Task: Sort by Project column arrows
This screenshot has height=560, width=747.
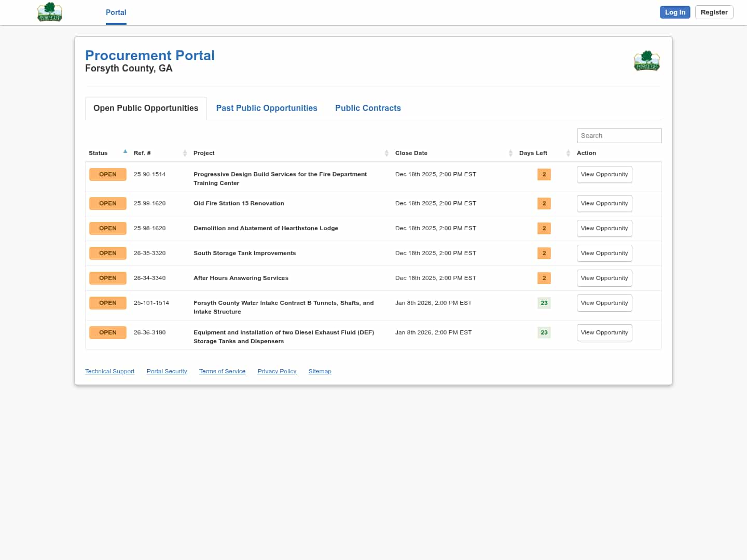Action: (x=386, y=153)
